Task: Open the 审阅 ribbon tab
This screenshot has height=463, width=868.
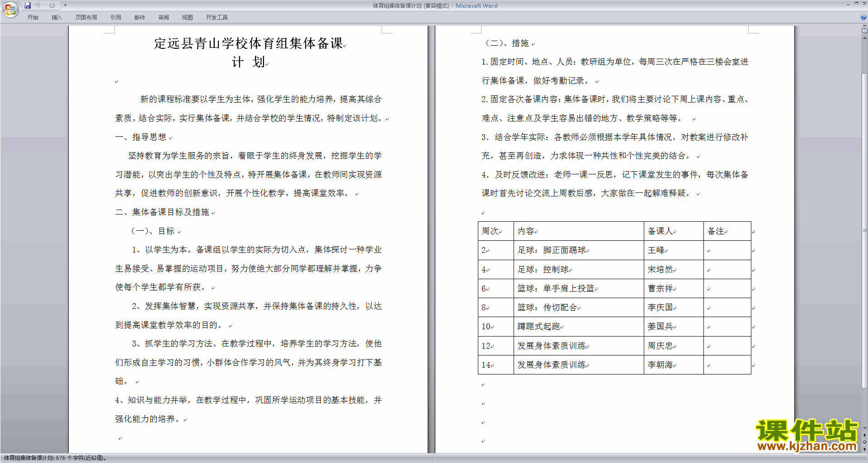Action: pos(164,17)
